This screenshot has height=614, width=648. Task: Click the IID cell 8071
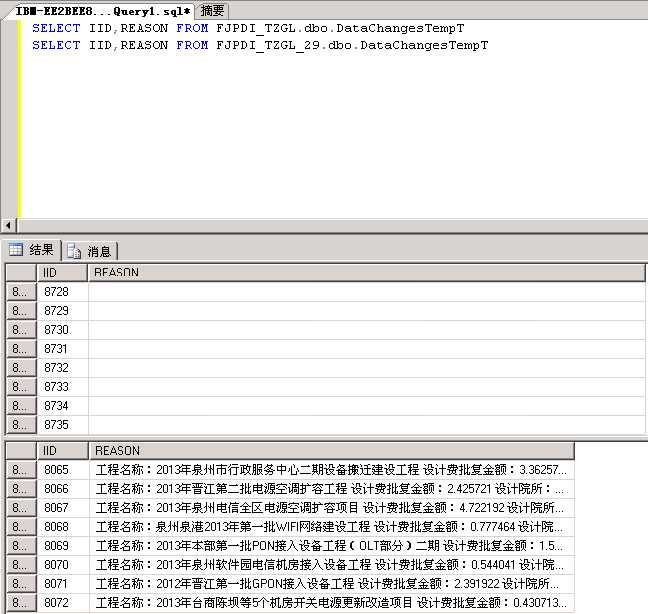tap(63, 584)
